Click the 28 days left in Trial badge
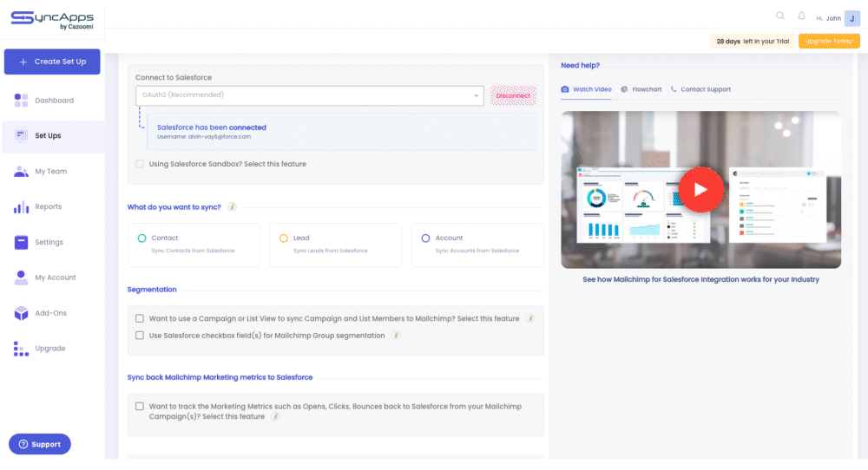Screen dimensions: 868x470 pyautogui.click(x=753, y=42)
